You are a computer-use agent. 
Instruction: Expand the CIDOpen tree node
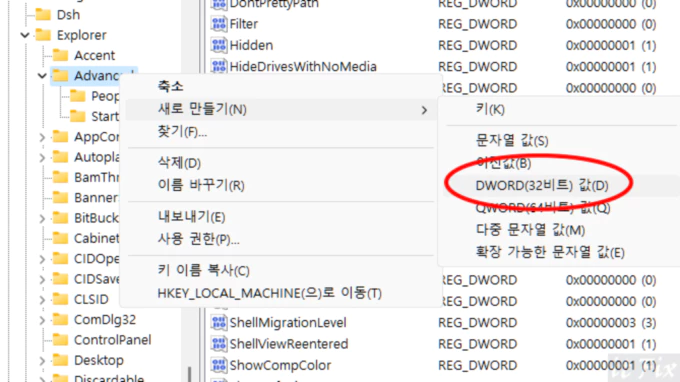(x=42, y=259)
